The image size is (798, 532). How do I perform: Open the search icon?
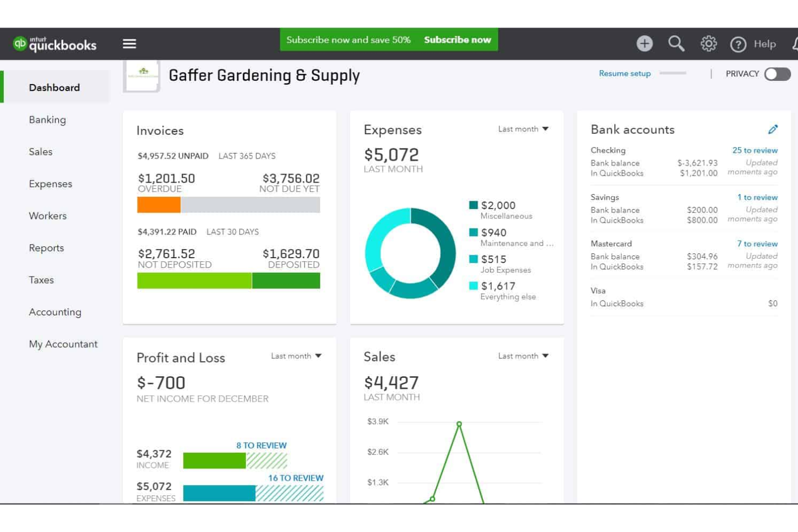coord(677,44)
